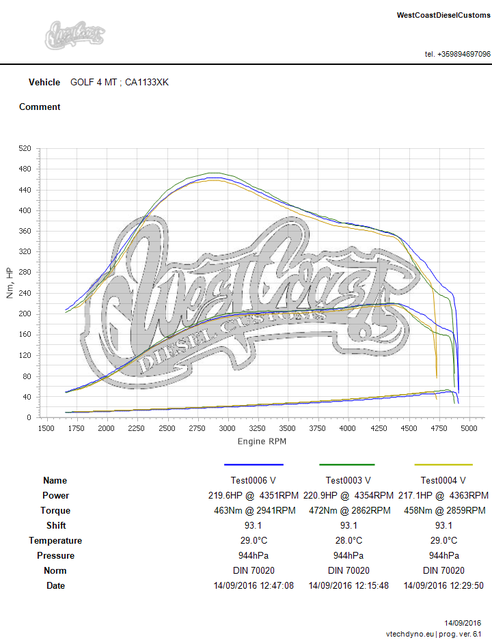Click the temperature 28.0°C for Test0003

[x=349, y=540]
